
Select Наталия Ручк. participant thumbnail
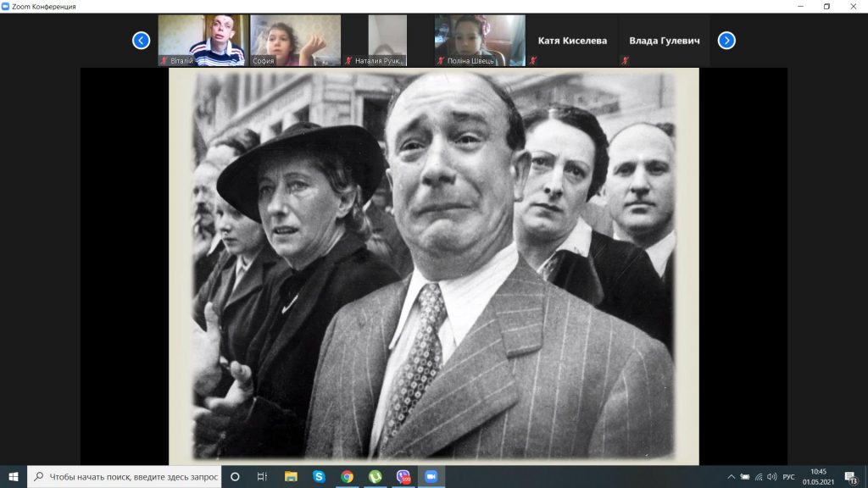tap(387, 41)
